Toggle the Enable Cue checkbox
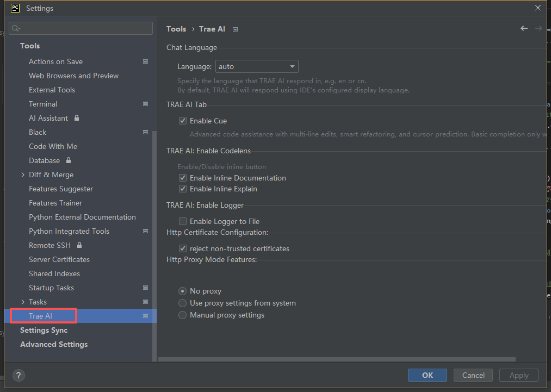The image size is (551, 392). [183, 121]
